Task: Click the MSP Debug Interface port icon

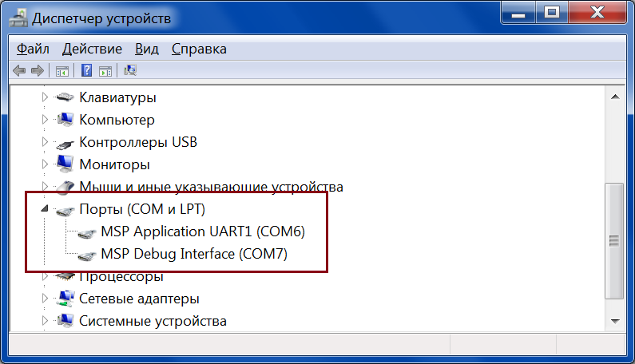Action: [86, 255]
